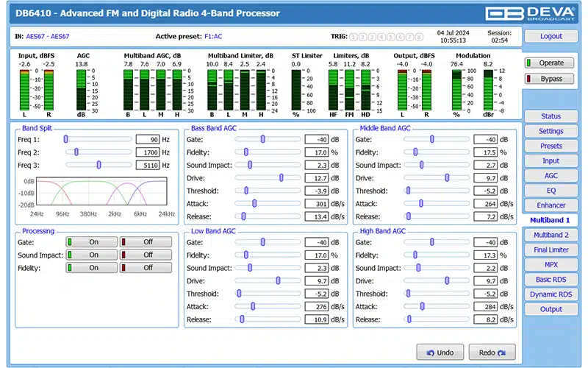Image resolution: width=588 pixels, height=368 pixels.
Task: Open the Output page
Action: click(551, 309)
